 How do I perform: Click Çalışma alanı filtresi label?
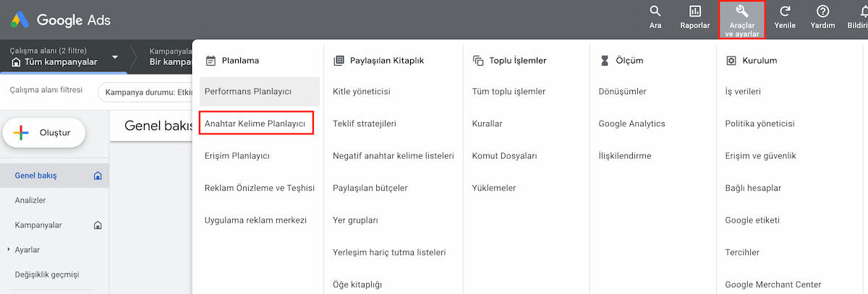tap(46, 90)
